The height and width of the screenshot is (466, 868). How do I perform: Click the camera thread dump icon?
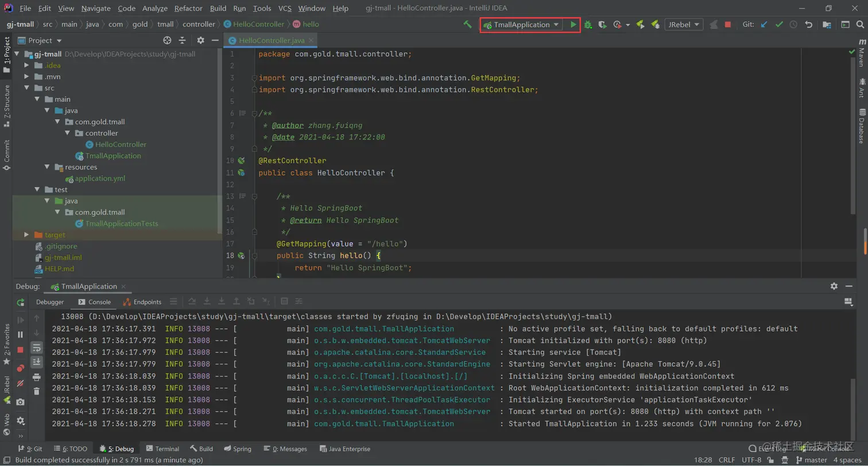(x=21, y=402)
